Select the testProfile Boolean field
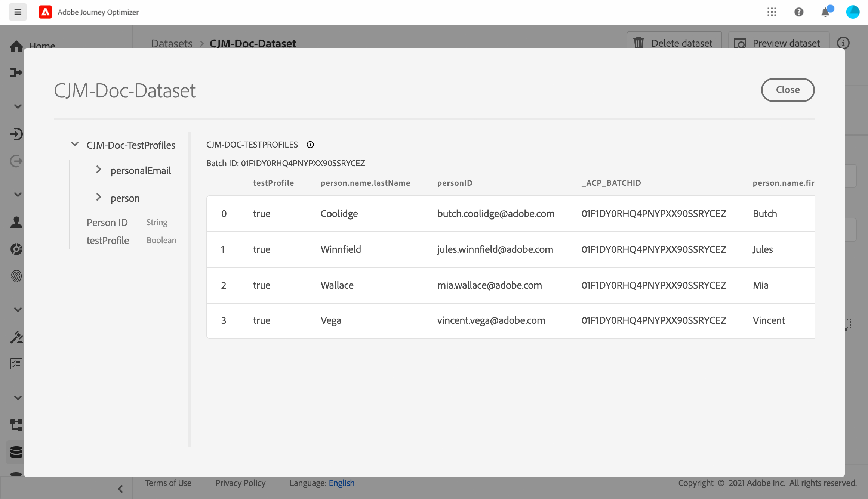 [x=108, y=240]
